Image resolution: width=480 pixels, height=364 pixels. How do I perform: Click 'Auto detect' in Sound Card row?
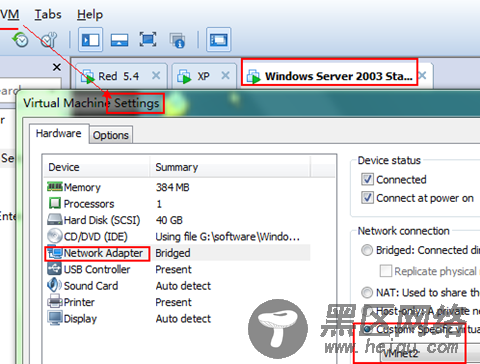click(x=183, y=286)
